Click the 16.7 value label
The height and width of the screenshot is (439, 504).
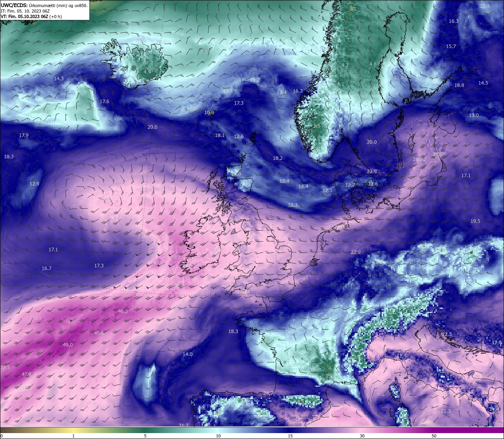coord(46,269)
